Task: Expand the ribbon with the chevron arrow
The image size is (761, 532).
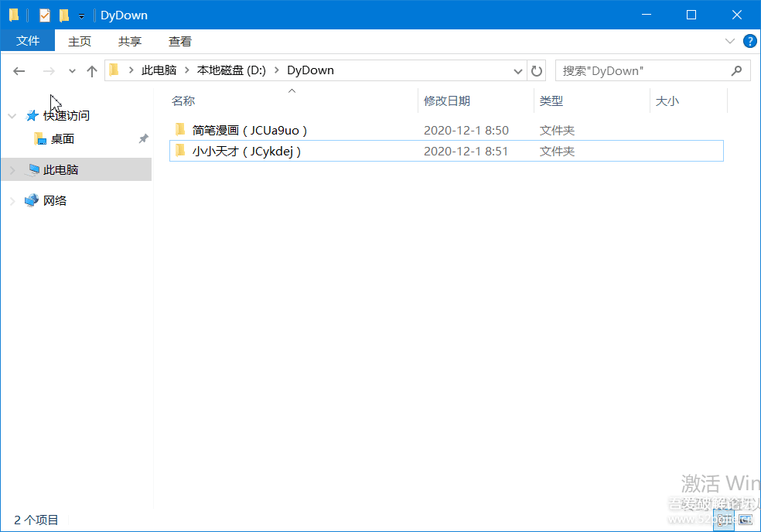Action: pyautogui.click(x=729, y=41)
